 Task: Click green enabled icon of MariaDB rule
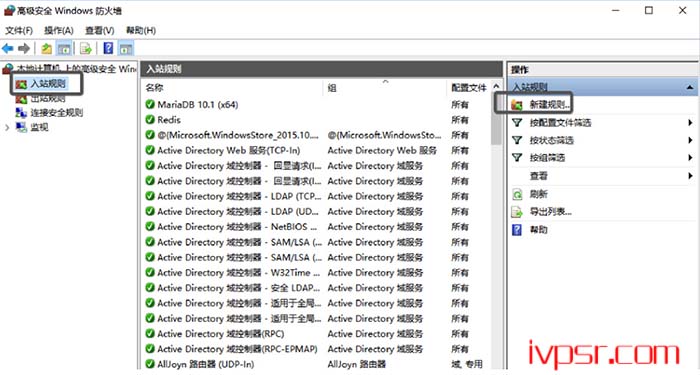coord(150,104)
